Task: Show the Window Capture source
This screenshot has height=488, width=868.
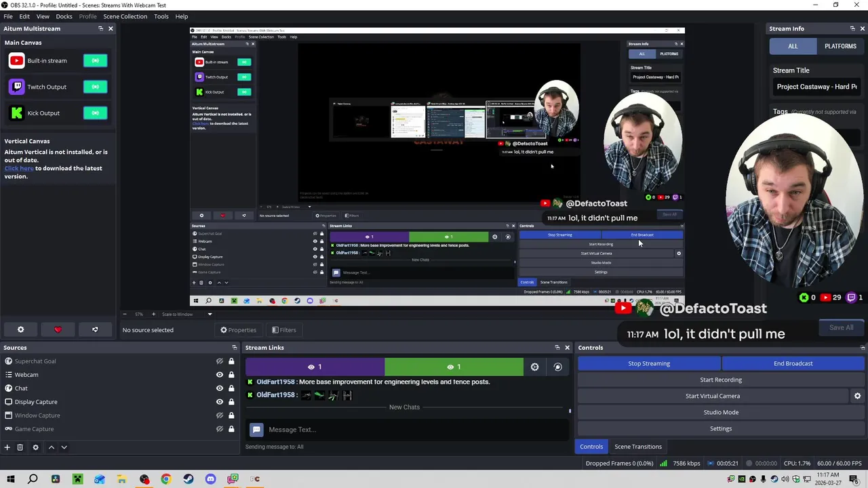Action: point(219,415)
